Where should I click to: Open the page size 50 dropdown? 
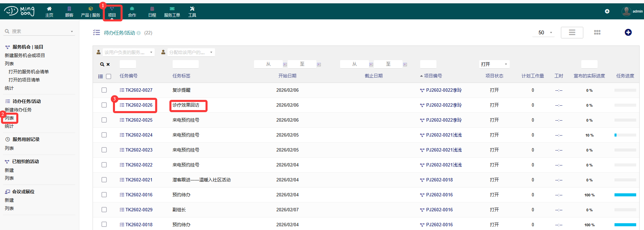[545, 33]
